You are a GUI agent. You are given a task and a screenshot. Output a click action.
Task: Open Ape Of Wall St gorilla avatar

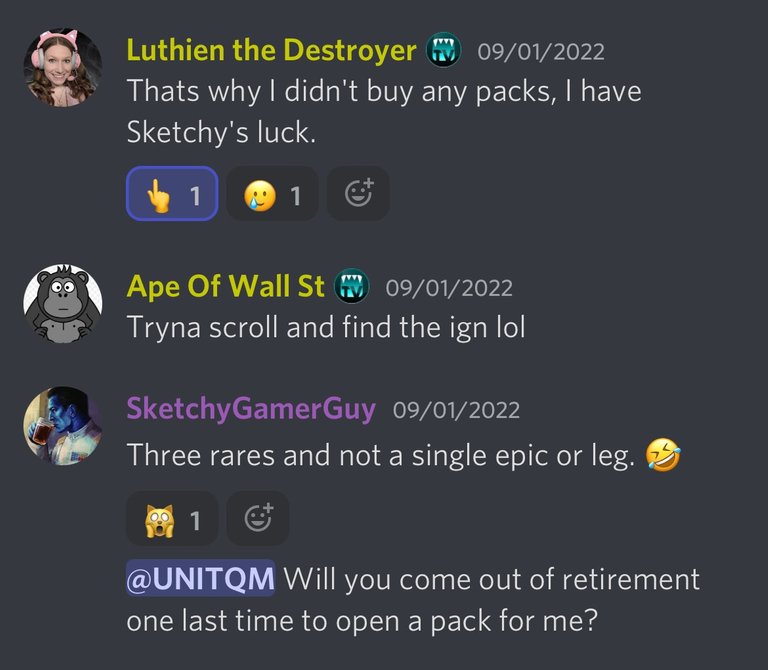tap(63, 304)
